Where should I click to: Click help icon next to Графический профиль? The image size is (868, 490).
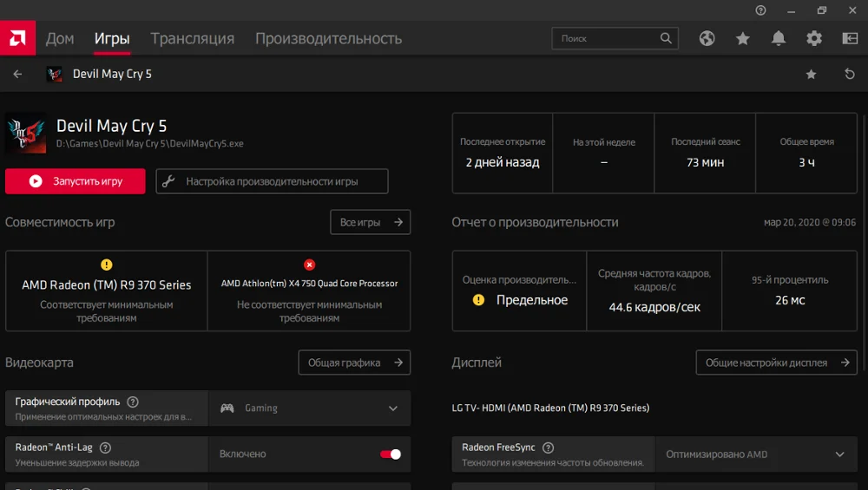pos(133,402)
